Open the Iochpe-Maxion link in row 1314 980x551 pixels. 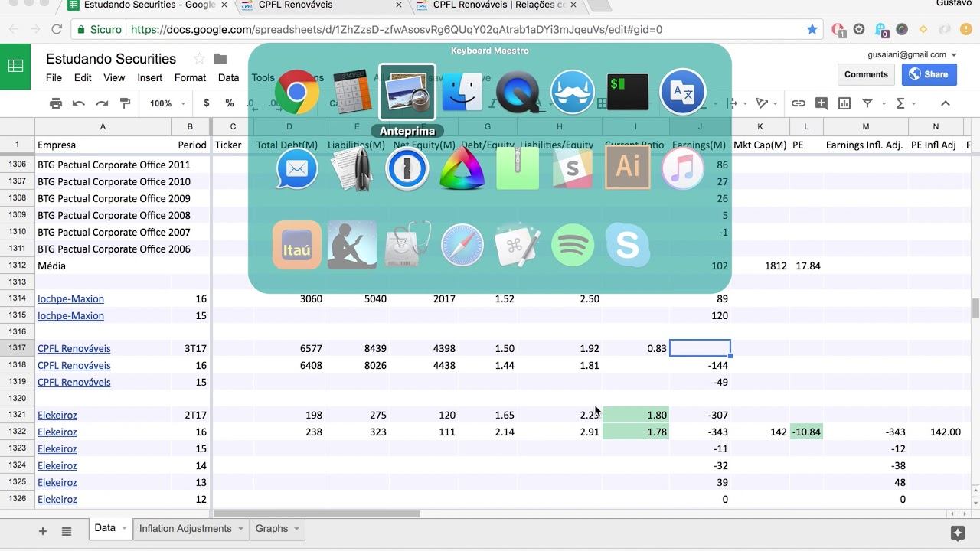coord(70,299)
